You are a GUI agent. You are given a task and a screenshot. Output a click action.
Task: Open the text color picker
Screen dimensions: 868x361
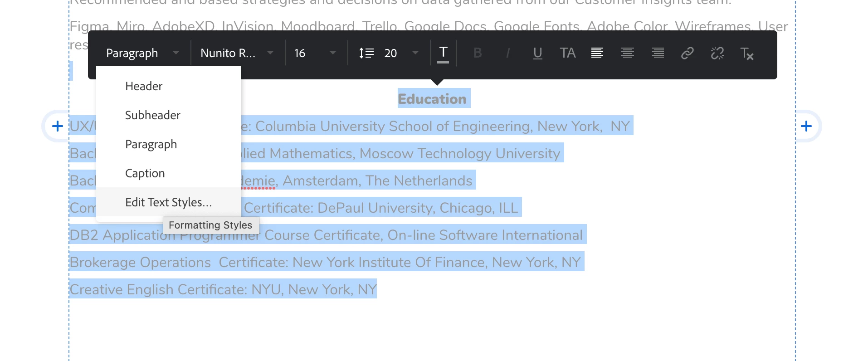[x=443, y=54]
